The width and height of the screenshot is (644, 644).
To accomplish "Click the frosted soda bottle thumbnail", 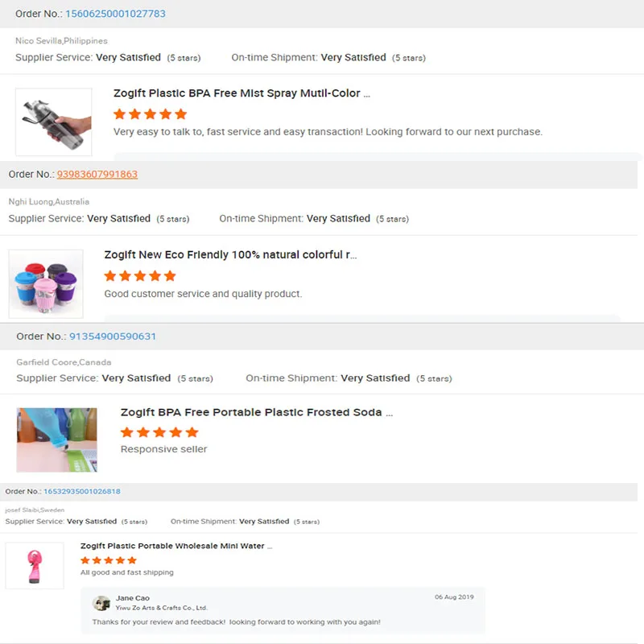I will point(56,440).
